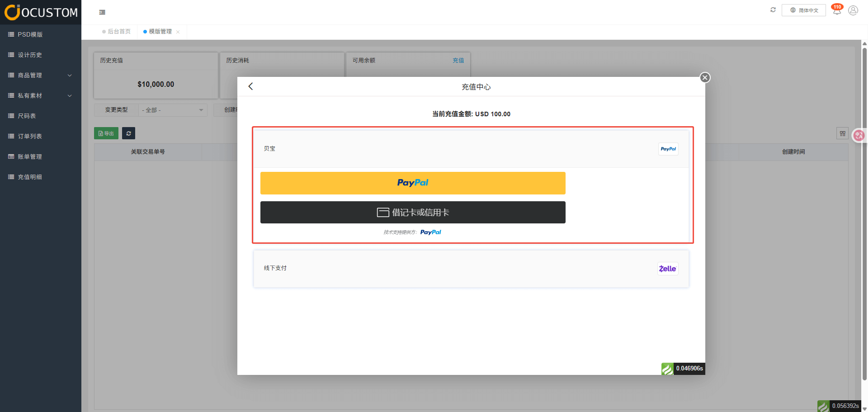Close the 充值中心 dialog
The image size is (868, 412).
pos(705,78)
